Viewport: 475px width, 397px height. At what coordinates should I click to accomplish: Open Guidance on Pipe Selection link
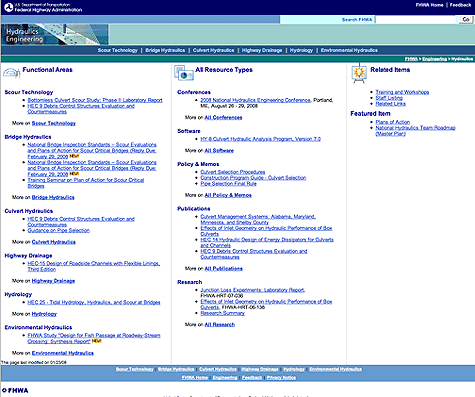pos(59,230)
